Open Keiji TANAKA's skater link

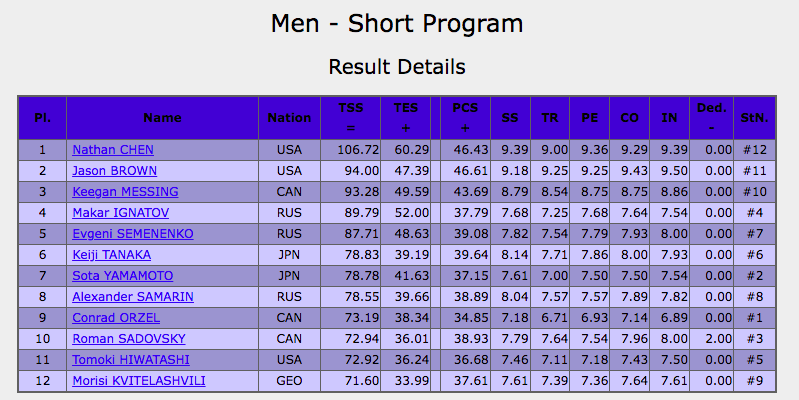pos(113,254)
